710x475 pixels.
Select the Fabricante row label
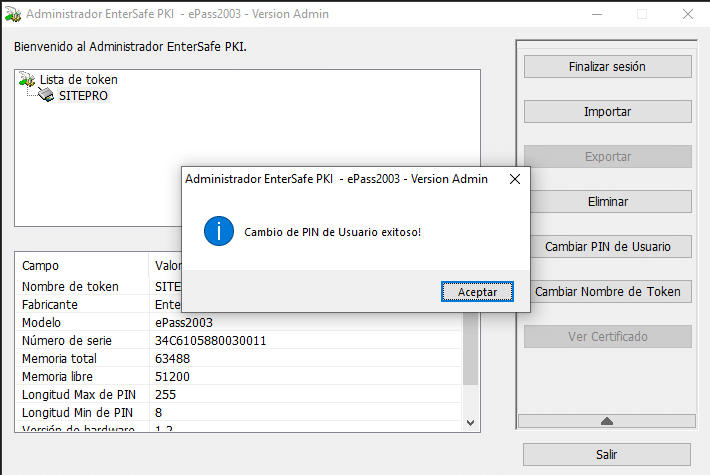[x=50, y=305]
